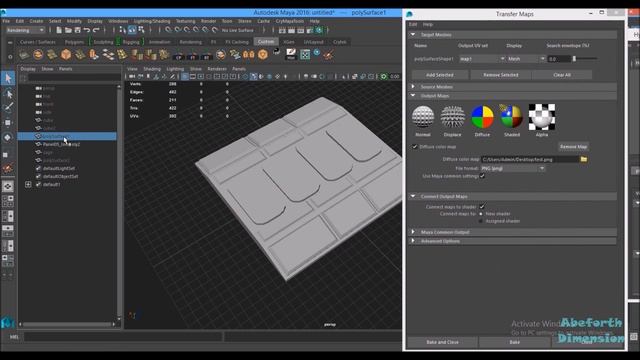
Task: Open Transfer Maps Edit menu
Action: pyautogui.click(x=413, y=24)
